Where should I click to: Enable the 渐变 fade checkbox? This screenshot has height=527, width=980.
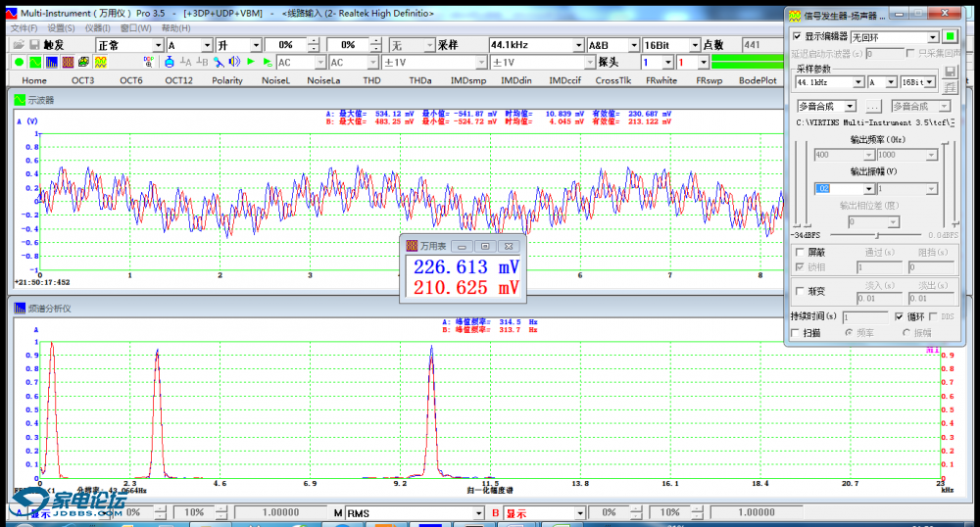[x=800, y=291]
